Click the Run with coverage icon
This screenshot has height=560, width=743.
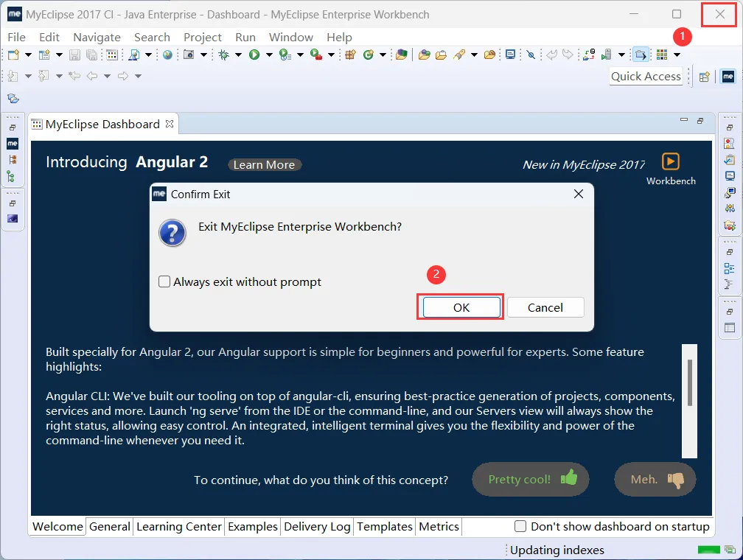coord(285,55)
